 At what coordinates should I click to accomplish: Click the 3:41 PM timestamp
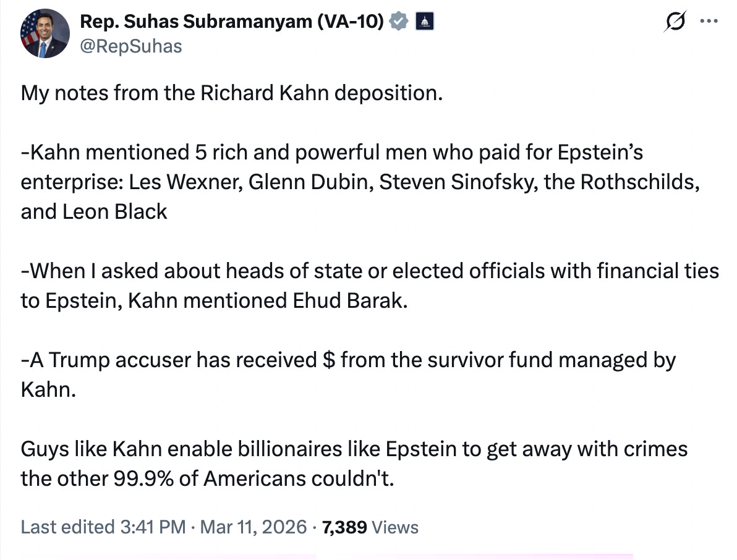coord(152,527)
